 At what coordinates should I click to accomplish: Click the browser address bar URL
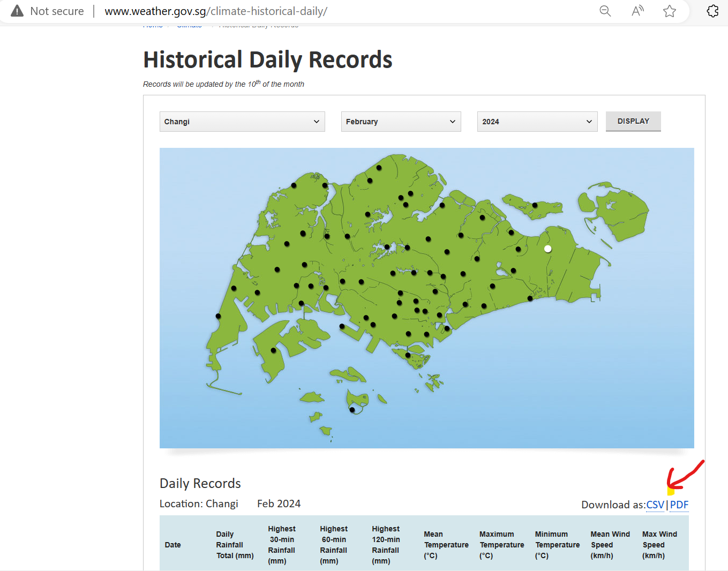tap(216, 11)
